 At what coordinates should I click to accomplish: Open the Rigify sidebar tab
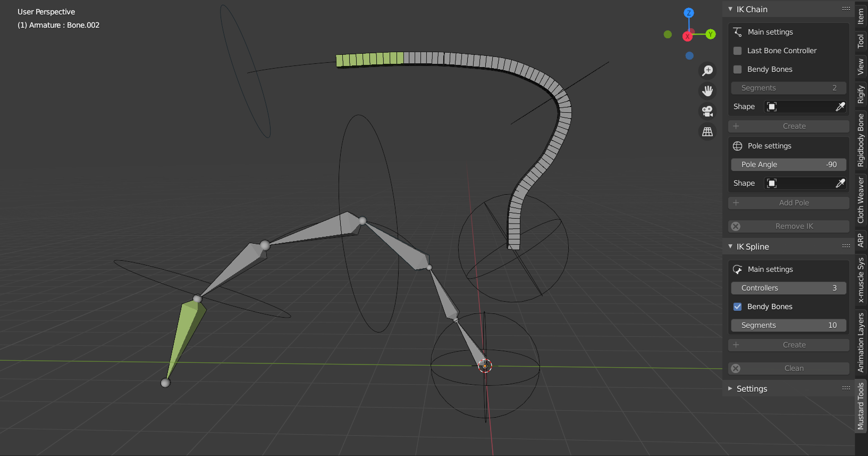point(861,94)
